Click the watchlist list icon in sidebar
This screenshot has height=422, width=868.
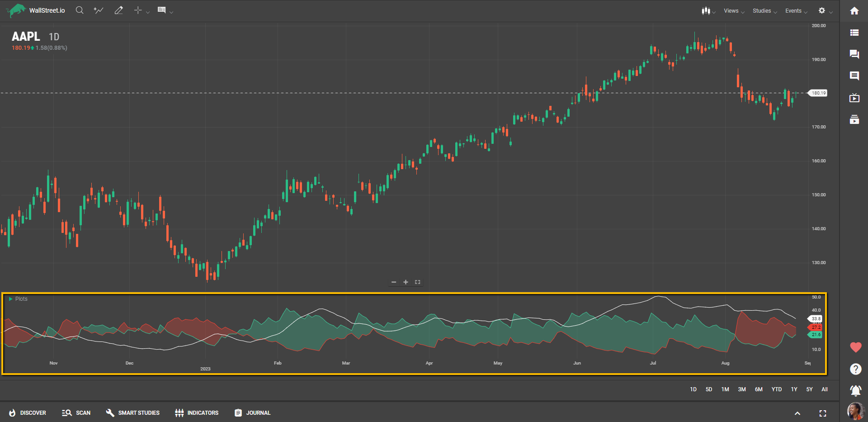pos(854,33)
